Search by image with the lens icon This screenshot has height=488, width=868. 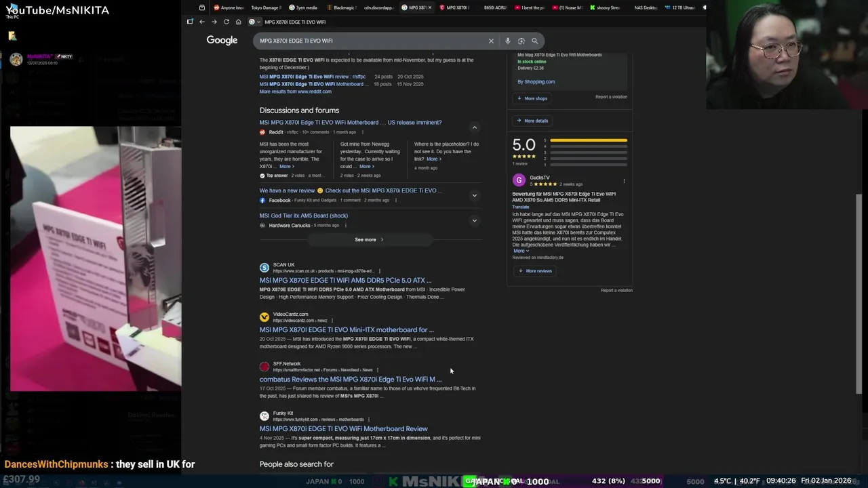521,41
